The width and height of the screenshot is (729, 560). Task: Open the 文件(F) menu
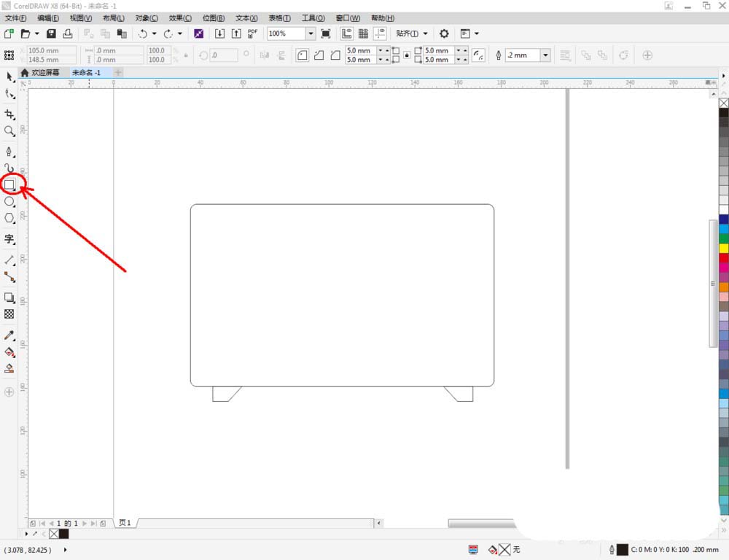(15, 18)
